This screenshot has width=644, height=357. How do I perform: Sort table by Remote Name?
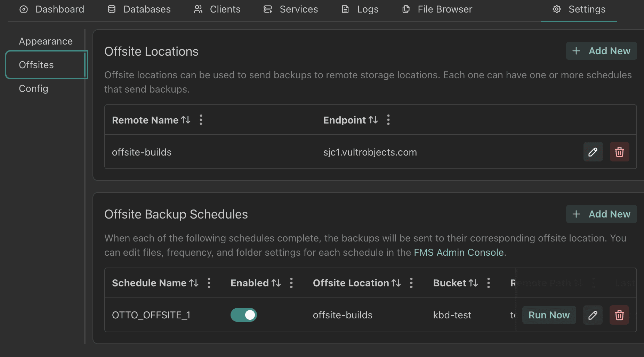(186, 120)
